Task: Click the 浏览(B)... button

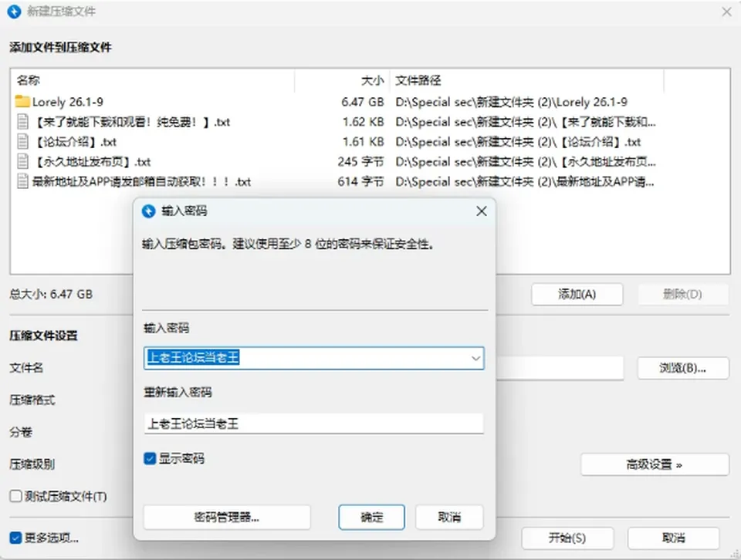Action: 683,368
